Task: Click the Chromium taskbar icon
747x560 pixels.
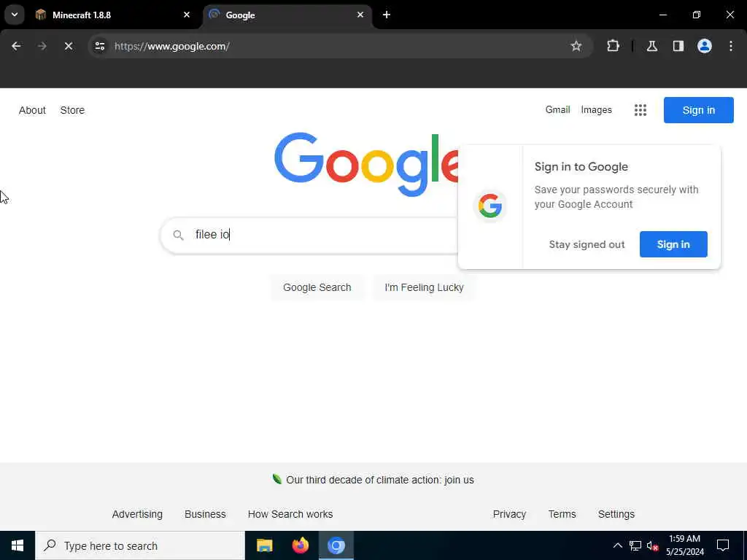Action: 336,545
